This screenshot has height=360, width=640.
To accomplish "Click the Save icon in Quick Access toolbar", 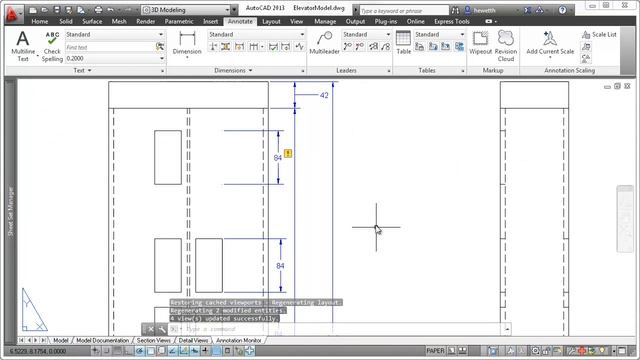I will click(57, 10).
